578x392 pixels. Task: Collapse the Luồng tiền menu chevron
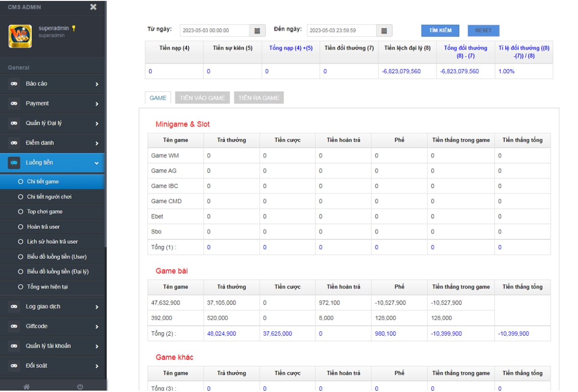tap(97, 163)
